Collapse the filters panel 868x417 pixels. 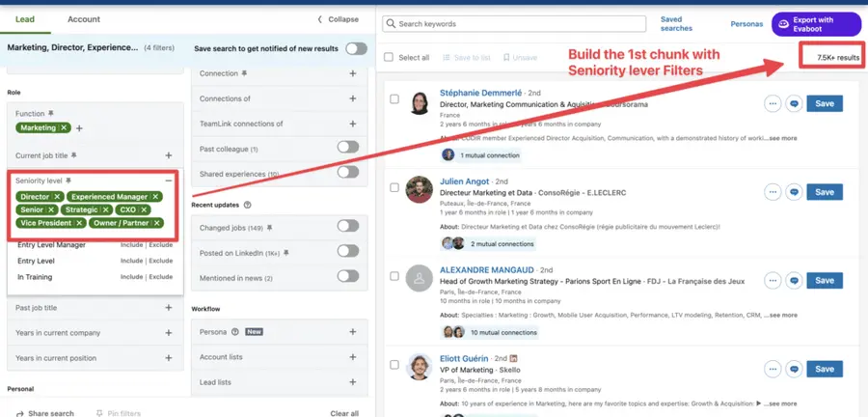[x=338, y=19]
